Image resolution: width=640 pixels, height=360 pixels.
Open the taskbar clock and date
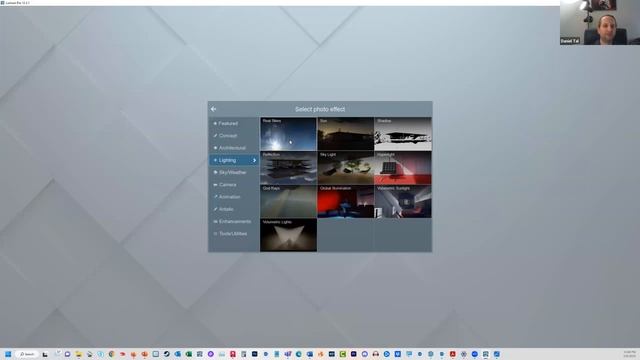click(629, 354)
